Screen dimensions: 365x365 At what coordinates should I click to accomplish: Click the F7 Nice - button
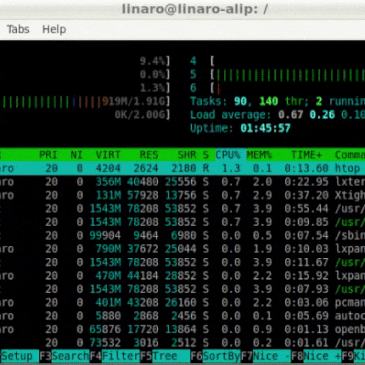coord(266,356)
